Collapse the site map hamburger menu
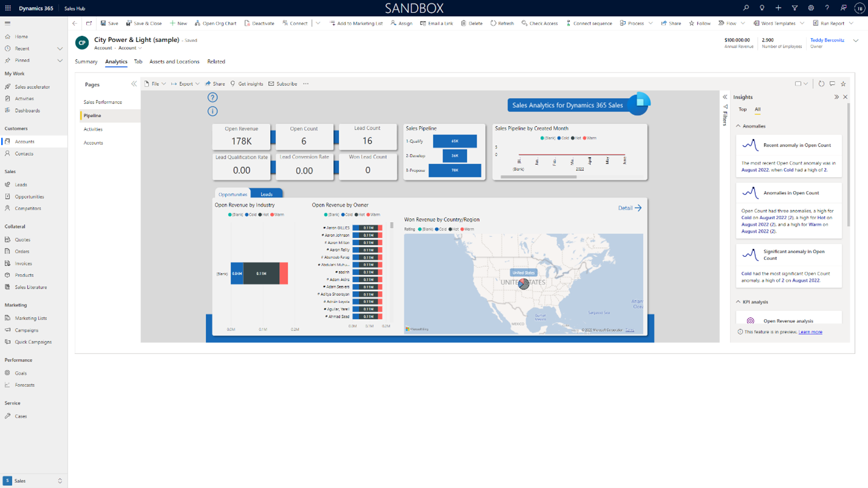Viewport: 868px width, 488px height. pyautogui.click(x=7, y=23)
